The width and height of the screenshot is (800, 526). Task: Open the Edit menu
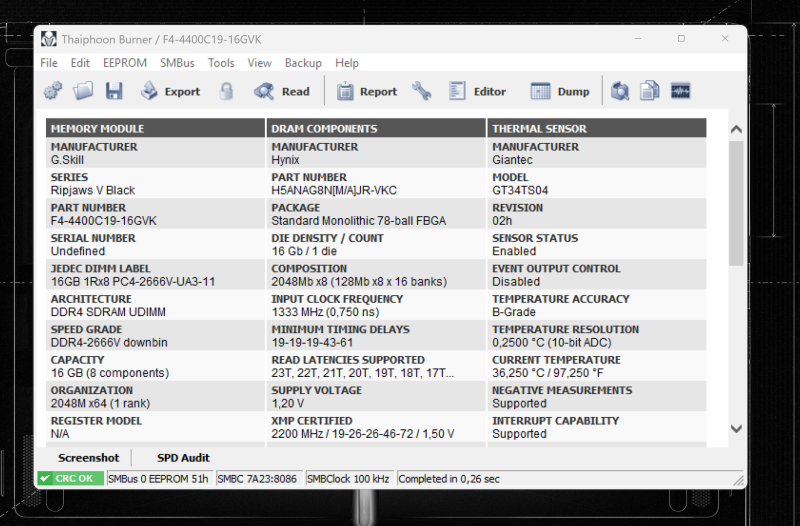click(x=80, y=63)
